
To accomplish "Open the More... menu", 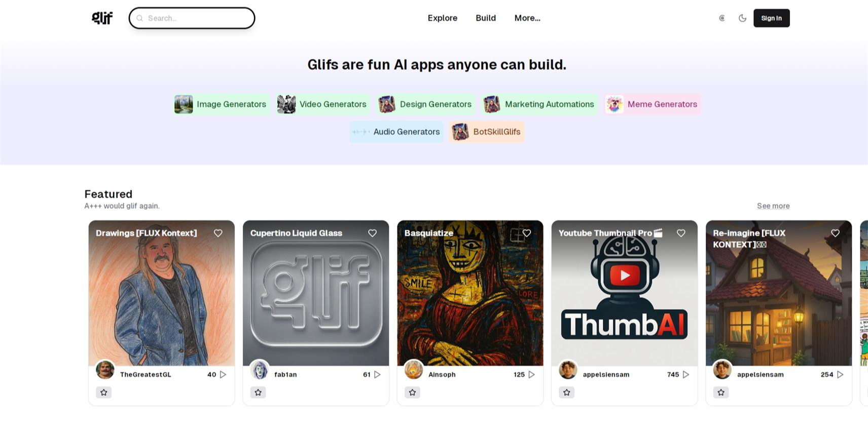I will point(527,18).
